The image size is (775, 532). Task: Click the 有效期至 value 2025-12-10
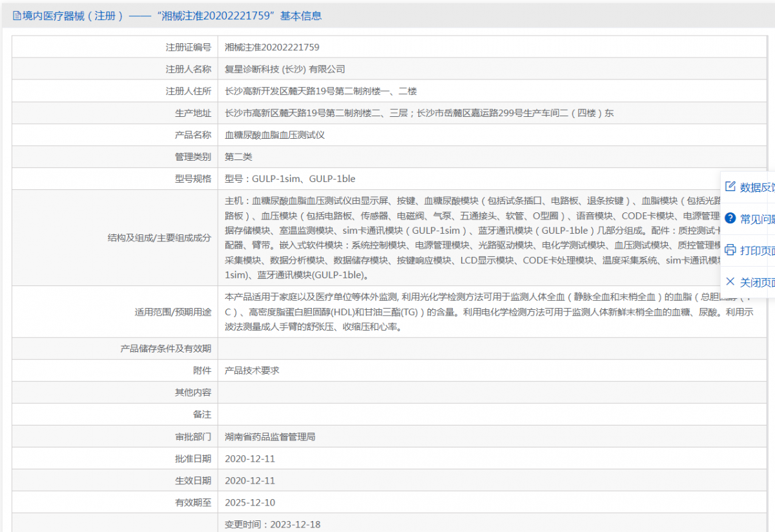click(250, 503)
